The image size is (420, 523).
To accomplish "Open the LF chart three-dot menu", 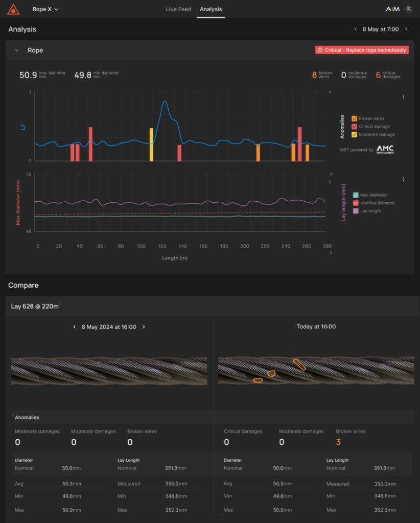I will pos(403,97).
